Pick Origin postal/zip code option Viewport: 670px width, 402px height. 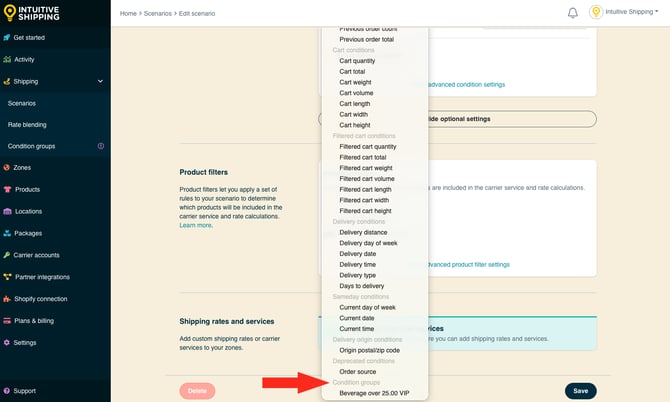[369, 350]
